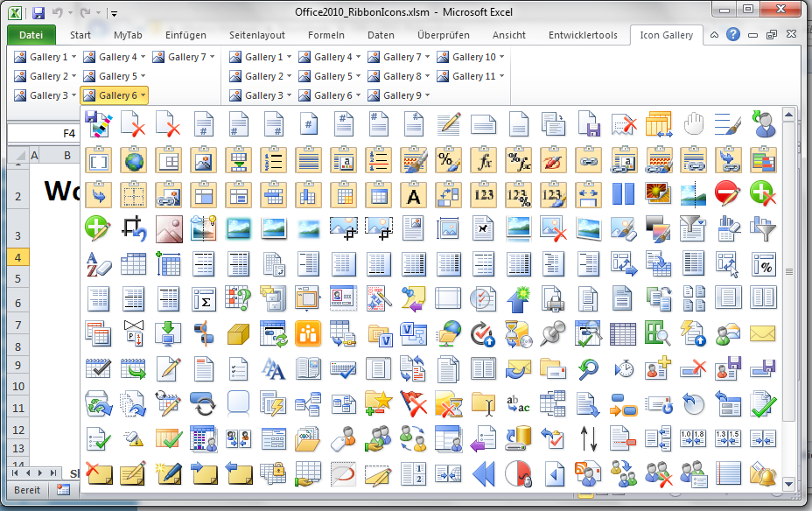The width and height of the screenshot is (812, 511).
Task: Choose the red minus circle with pencil
Action: [x=727, y=194]
